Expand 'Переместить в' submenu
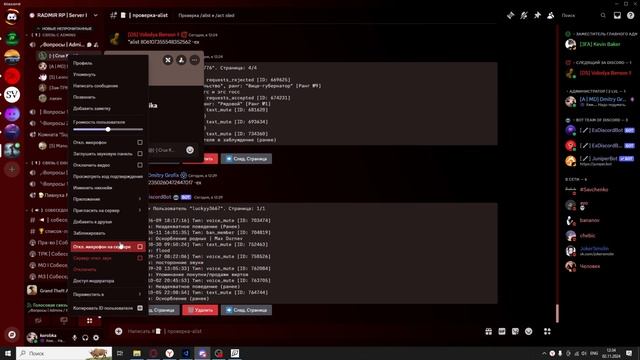Image resolution: width=640 pixels, height=360 pixels. pyautogui.click(x=107, y=294)
